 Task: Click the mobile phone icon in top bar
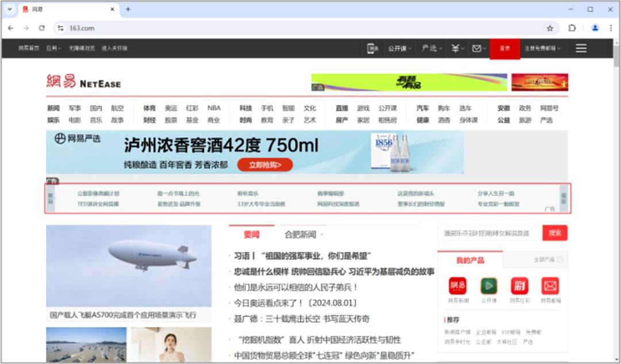coord(373,48)
